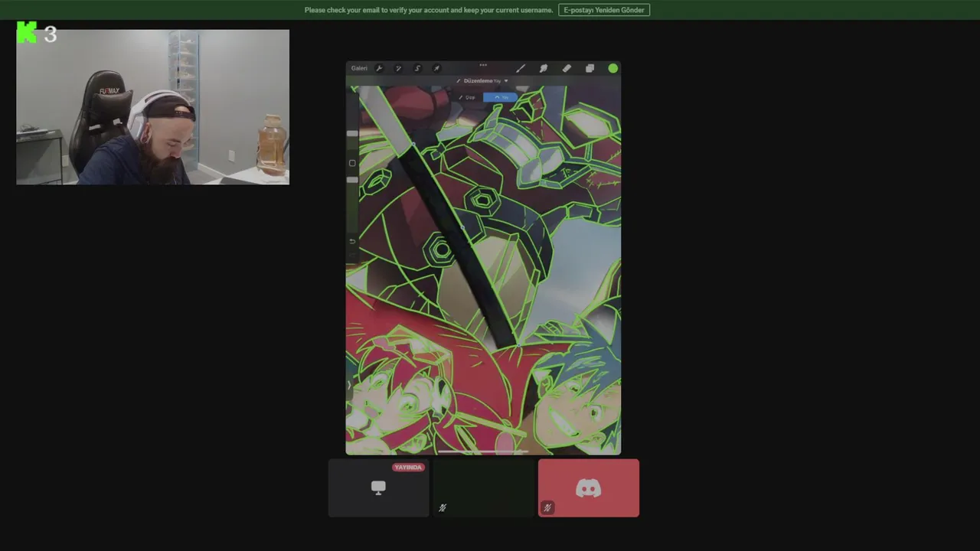Open the green active color swatch

(x=612, y=68)
